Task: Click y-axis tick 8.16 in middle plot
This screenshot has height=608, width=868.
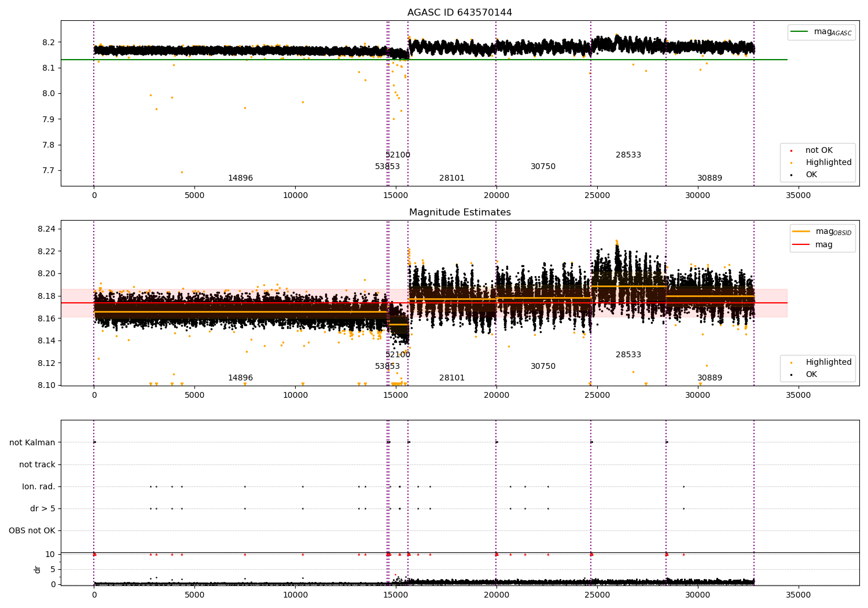Action: [x=46, y=318]
